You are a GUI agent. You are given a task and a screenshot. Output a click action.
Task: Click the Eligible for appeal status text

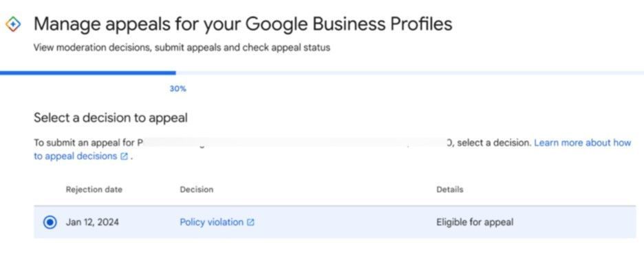point(475,223)
